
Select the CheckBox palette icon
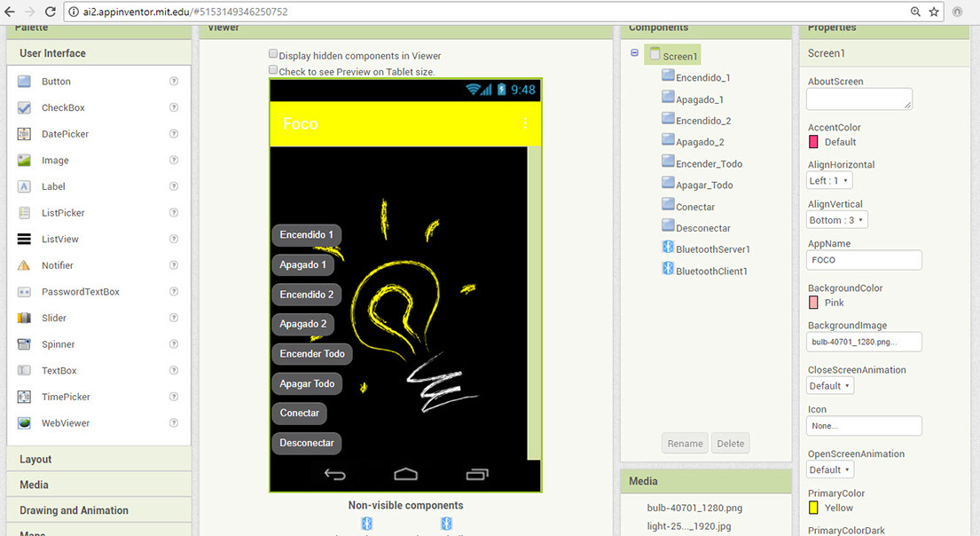coord(24,107)
